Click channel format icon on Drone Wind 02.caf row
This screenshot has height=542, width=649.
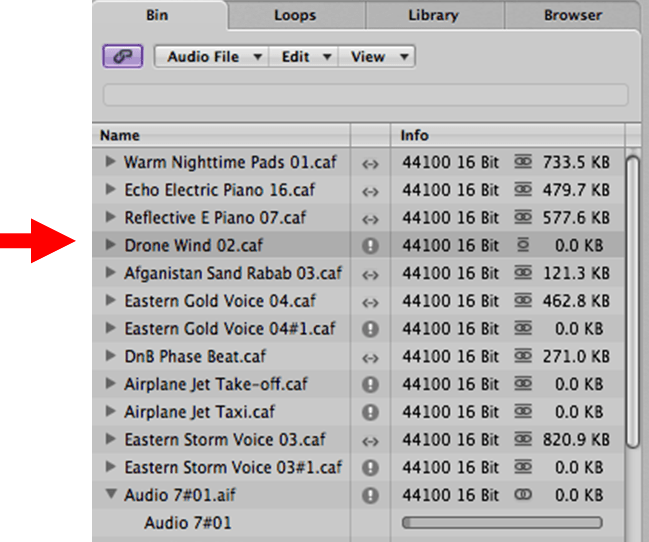pos(523,246)
